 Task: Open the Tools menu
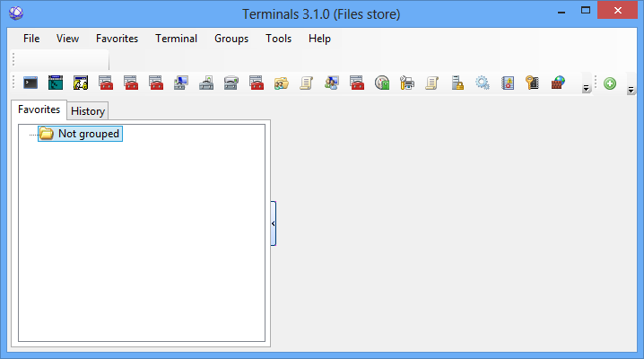(x=278, y=39)
